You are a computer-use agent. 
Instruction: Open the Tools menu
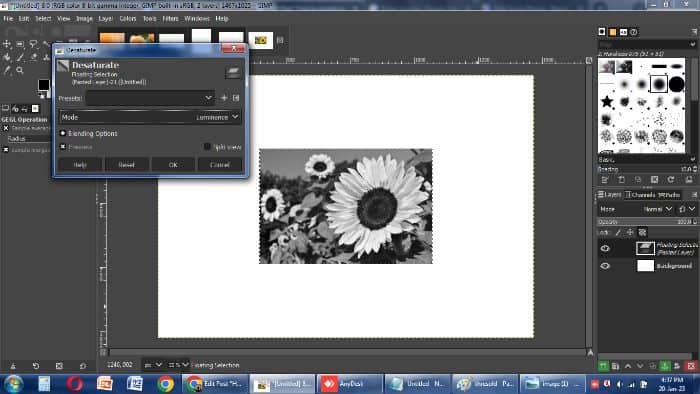click(150, 19)
